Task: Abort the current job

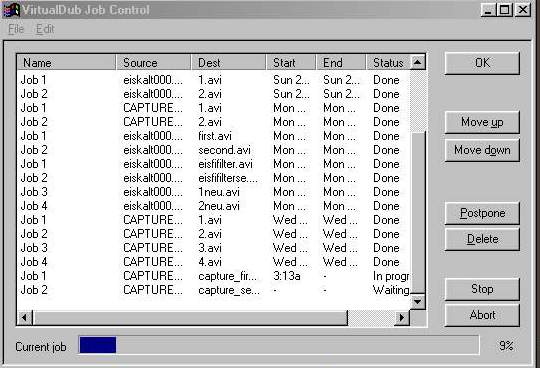Action: (x=482, y=315)
